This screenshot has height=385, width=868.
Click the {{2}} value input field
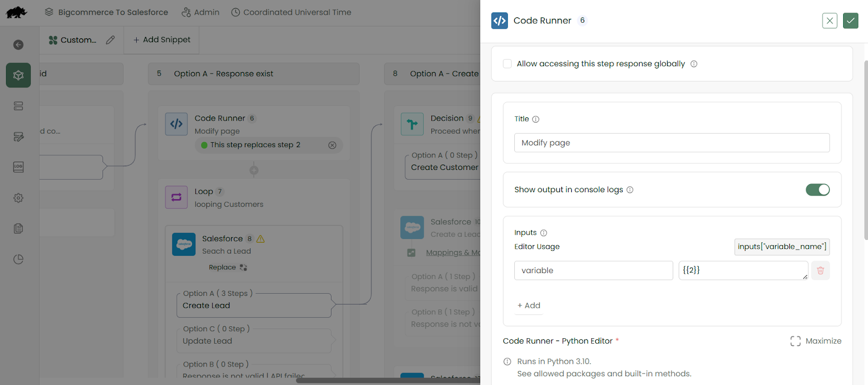point(743,270)
